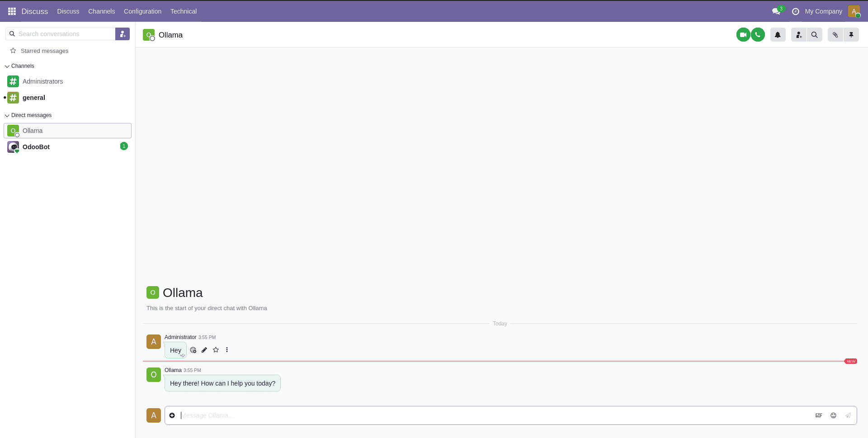Add a reaction to the Hey message
The image size is (868, 438).
[x=193, y=350]
